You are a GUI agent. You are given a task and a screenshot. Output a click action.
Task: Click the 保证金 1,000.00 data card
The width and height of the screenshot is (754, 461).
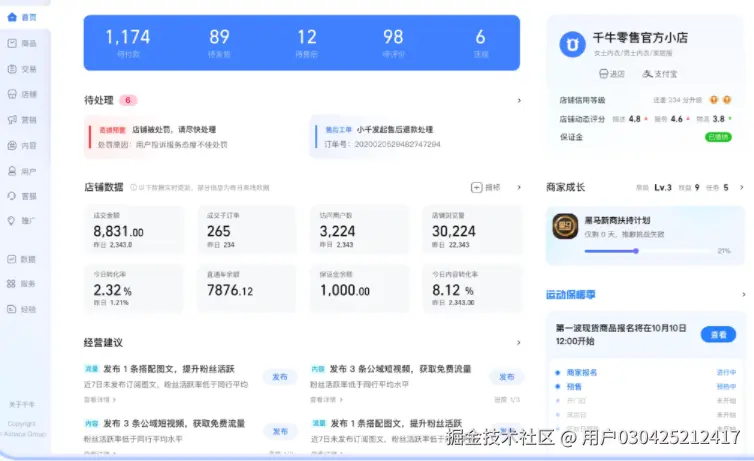tap(360, 288)
